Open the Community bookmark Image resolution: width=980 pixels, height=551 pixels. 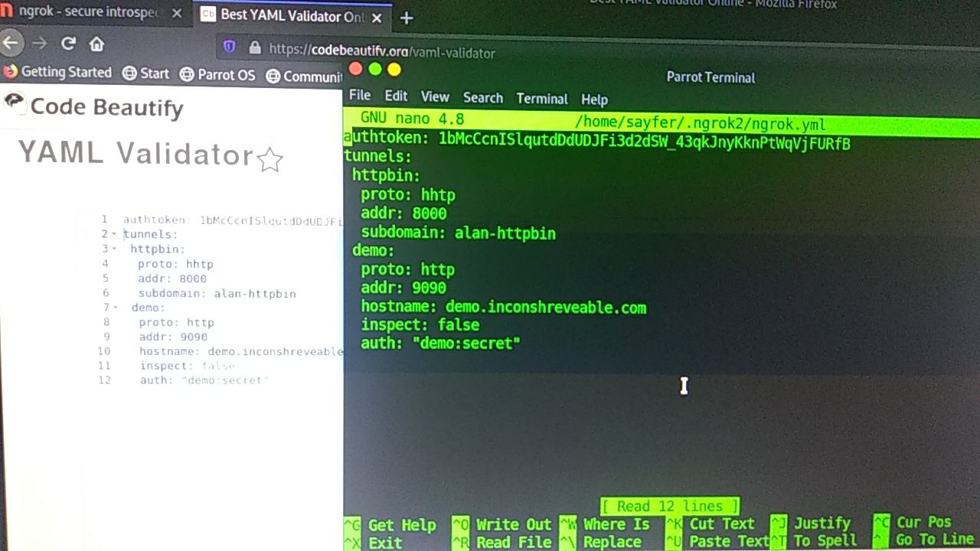(x=304, y=77)
